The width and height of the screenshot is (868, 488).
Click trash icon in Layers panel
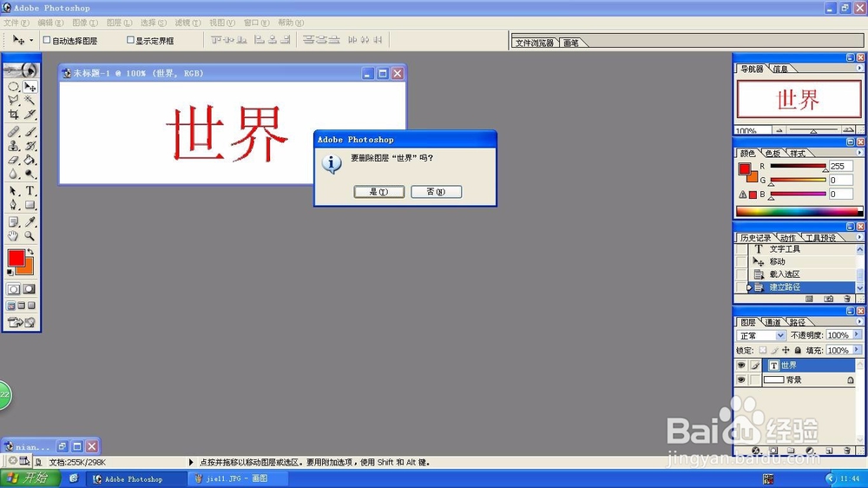click(x=847, y=451)
